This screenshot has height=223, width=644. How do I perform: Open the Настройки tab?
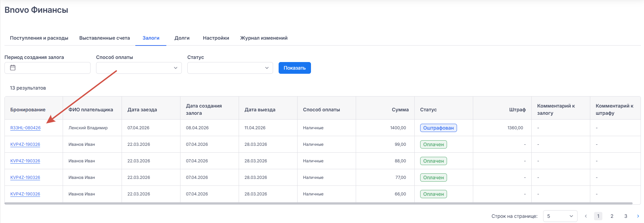click(216, 38)
